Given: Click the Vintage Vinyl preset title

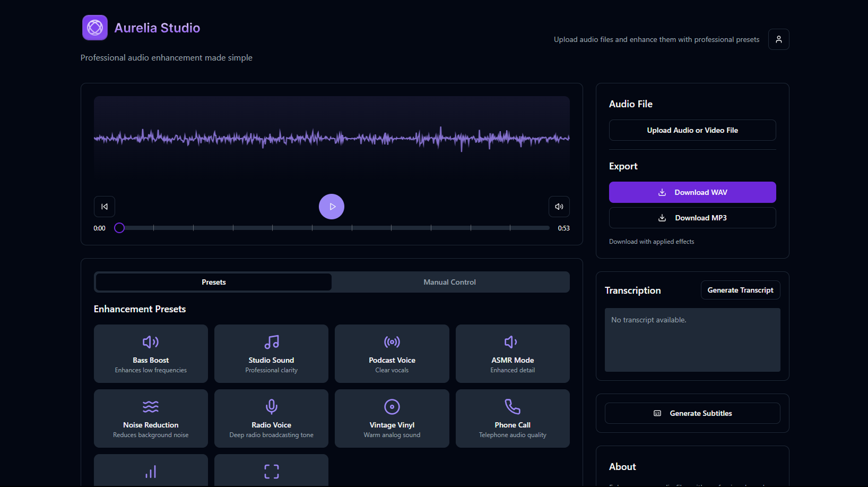Looking at the screenshot, I should pos(392,425).
